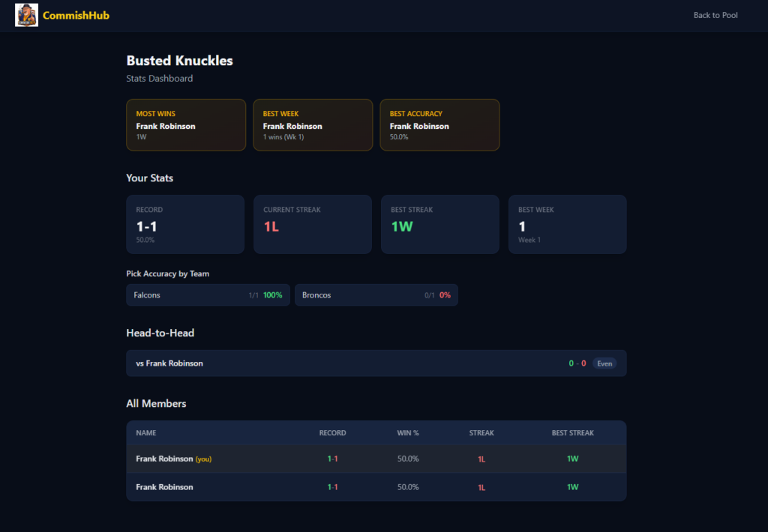Click the Best Streak 1W card
The height and width of the screenshot is (532, 768).
[x=439, y=225]
